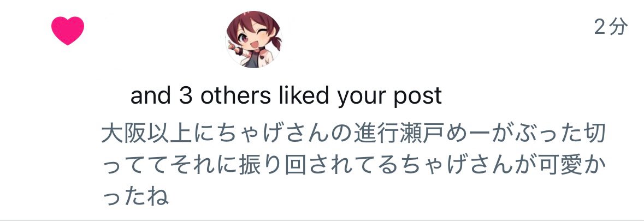Click the word "others" in the notification

point(235,95)
